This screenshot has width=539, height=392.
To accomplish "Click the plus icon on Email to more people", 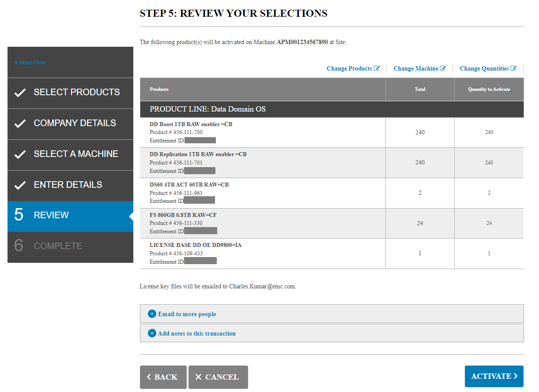I will [152, 314].
